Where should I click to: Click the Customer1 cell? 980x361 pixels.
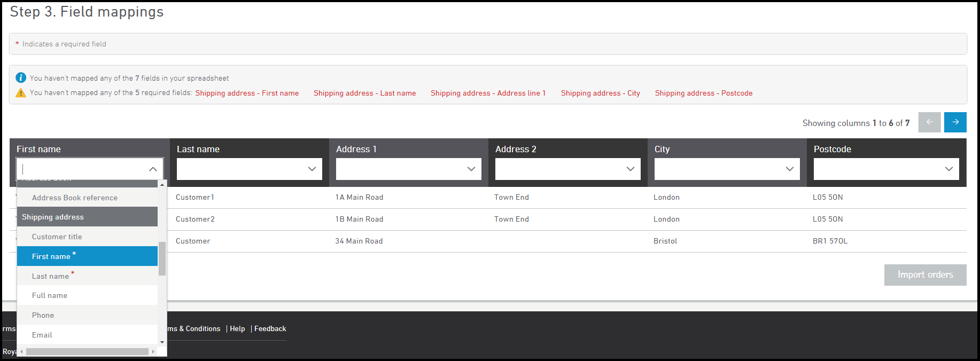[x=195, y=197]
